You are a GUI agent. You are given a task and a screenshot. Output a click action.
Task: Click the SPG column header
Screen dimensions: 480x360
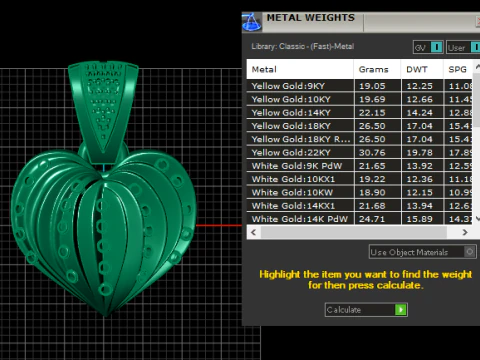(458, 69)
